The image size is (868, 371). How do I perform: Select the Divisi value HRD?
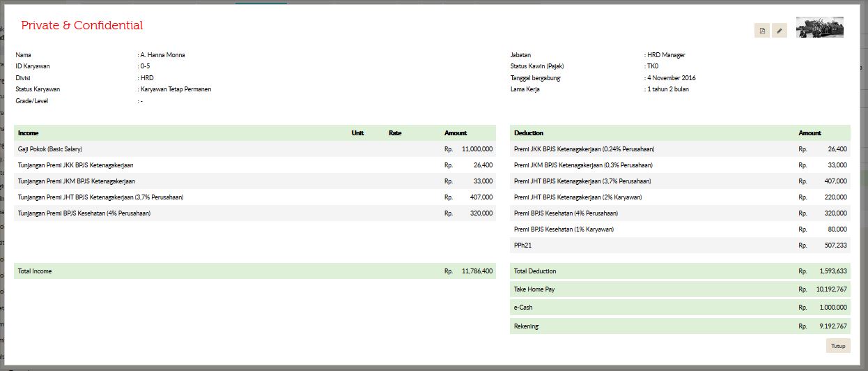coord(147,77)
